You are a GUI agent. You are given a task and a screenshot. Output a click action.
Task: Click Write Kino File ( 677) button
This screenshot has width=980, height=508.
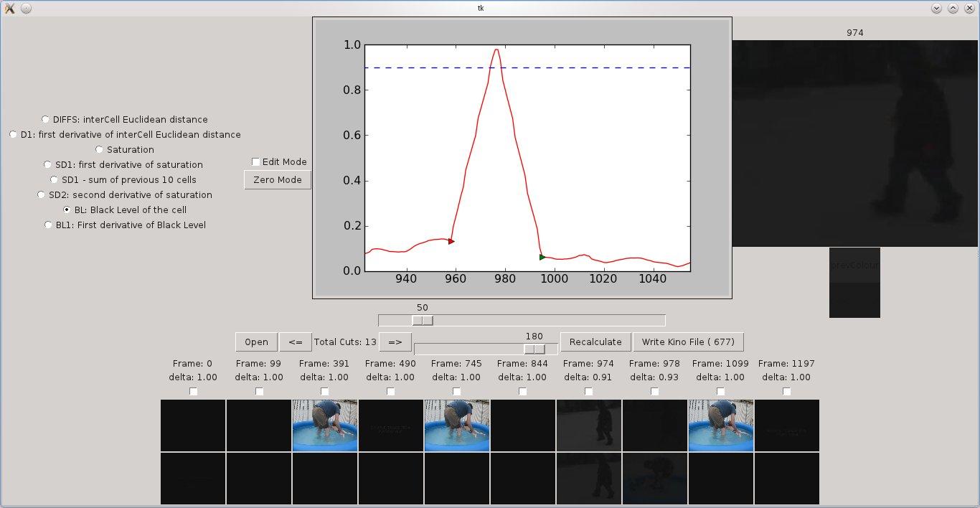point(687,342)
